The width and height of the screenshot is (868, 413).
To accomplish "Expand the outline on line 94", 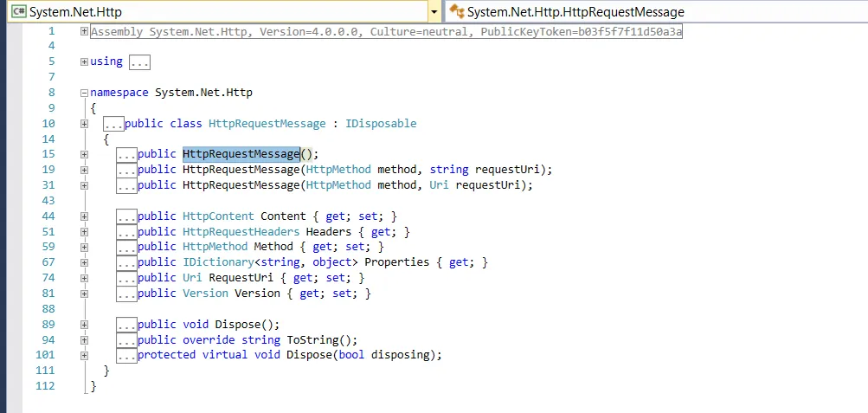I will point(84,340).
